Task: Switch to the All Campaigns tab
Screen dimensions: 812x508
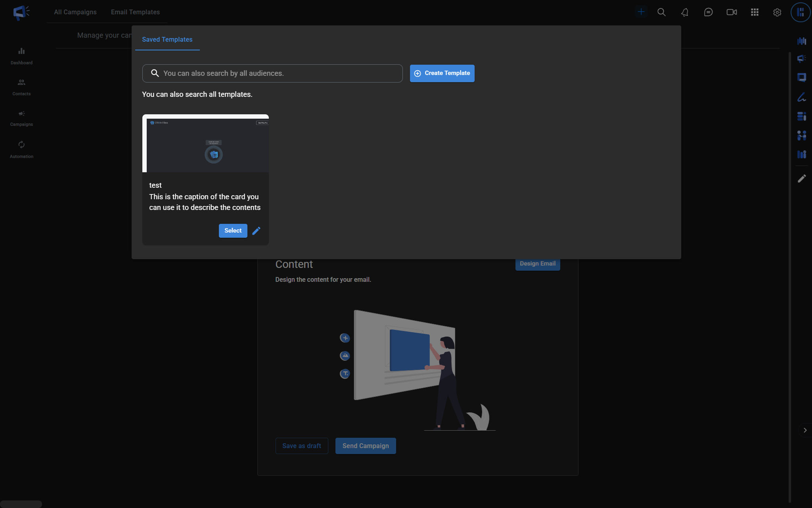Action: (x=75, y=12)
